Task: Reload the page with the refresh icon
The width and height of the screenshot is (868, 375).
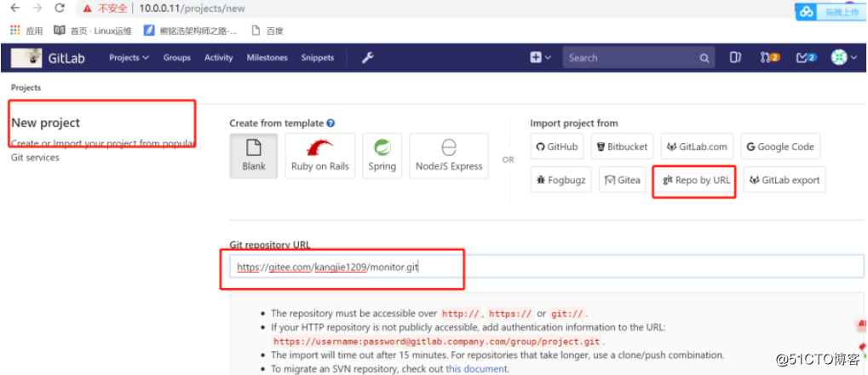Action: 60,9
